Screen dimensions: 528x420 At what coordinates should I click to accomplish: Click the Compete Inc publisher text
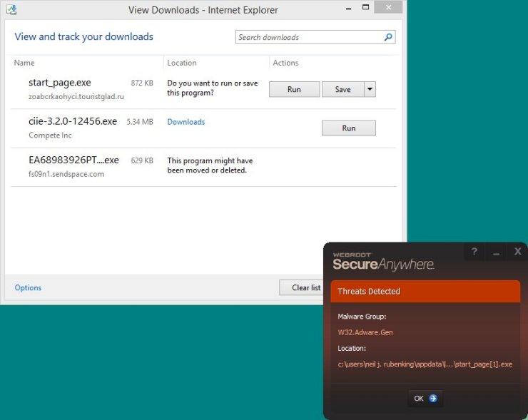coord(50,135)
